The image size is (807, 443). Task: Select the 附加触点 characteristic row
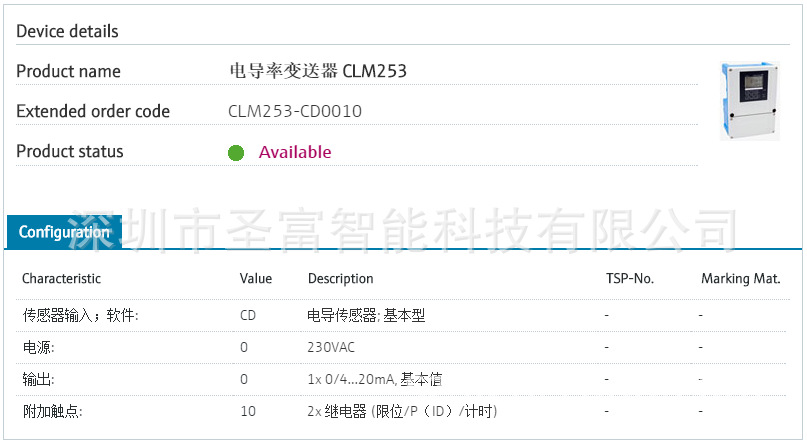pos(52,411)
